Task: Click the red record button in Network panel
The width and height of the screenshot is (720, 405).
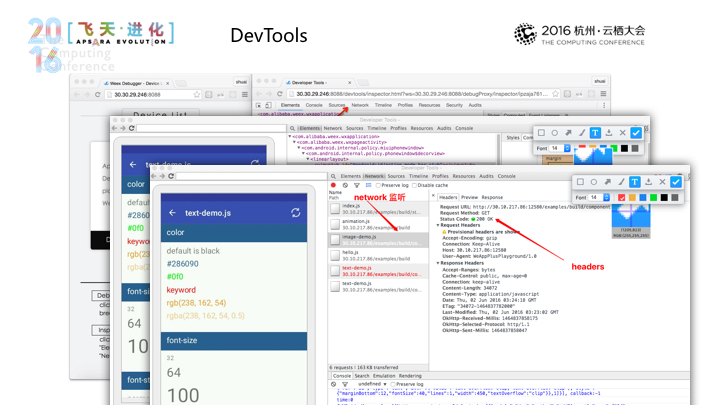Action: [x=333, y=185]
